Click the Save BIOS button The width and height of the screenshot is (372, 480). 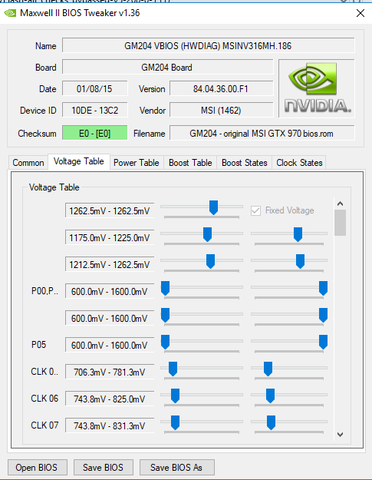pyautogui.click(x=103, y=468)
